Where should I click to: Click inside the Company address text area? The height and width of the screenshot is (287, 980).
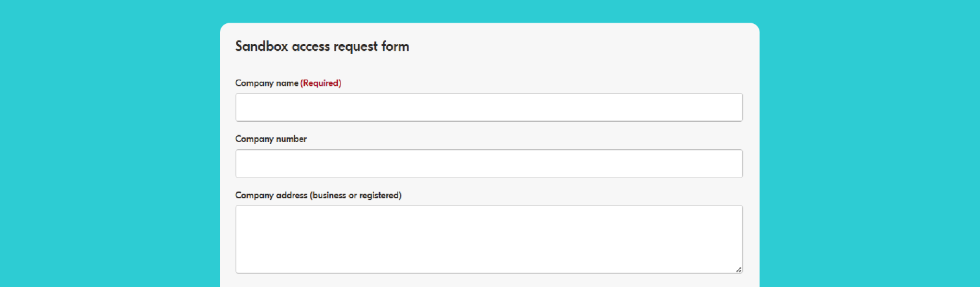click(x=489, y=239)
